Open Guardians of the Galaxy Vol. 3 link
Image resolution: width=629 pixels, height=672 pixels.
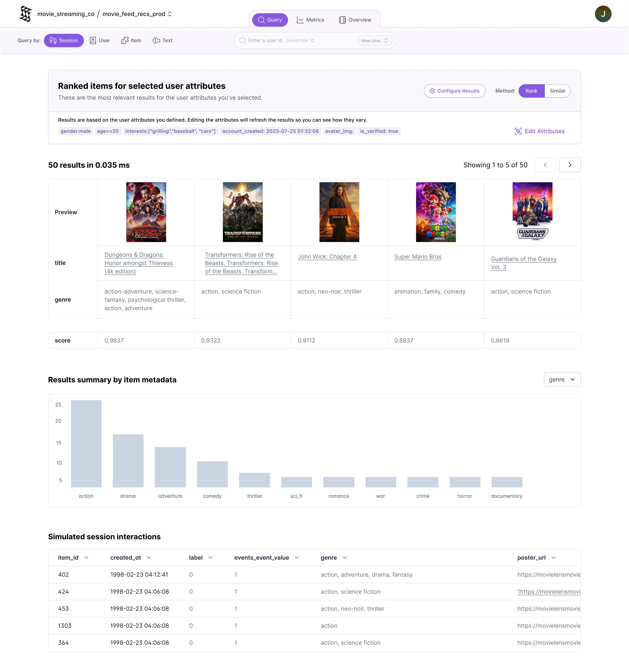click(524, 263)
